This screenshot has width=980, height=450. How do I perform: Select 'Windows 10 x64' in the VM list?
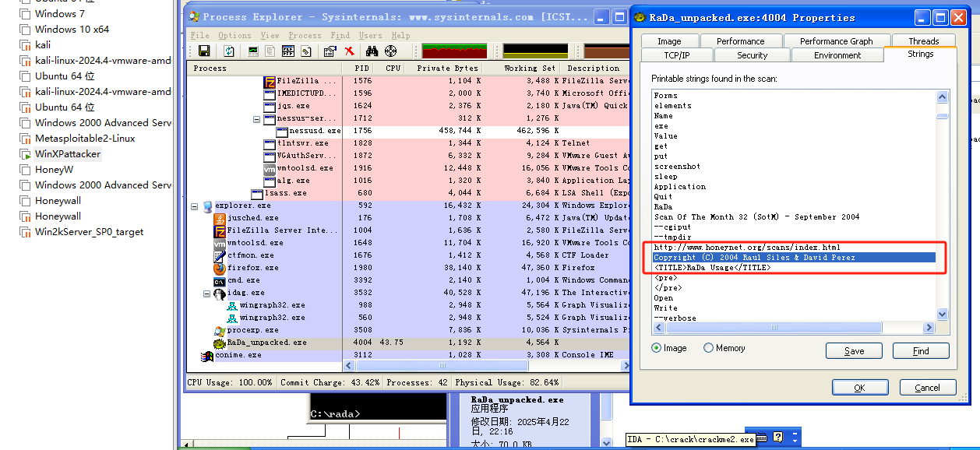click(x=72, y=30)
